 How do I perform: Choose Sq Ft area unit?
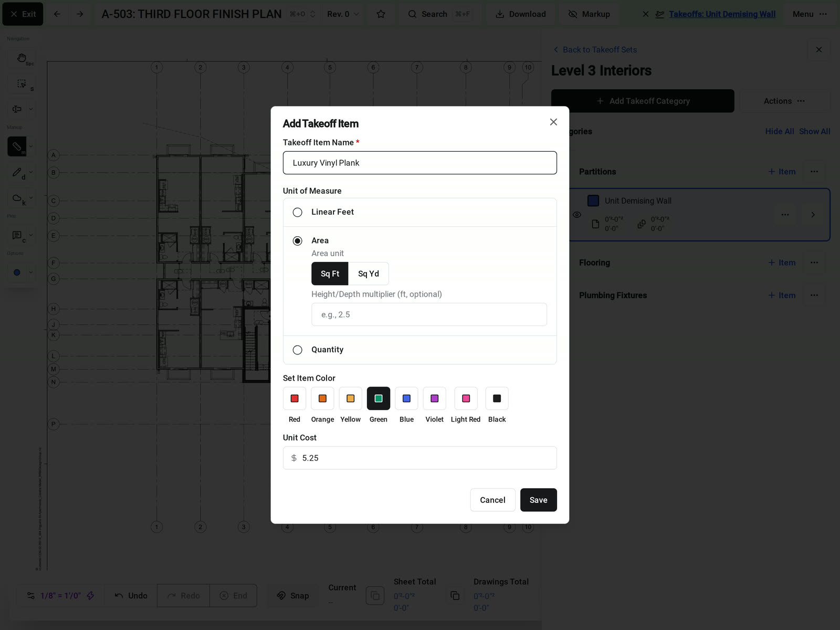point(330,274)
